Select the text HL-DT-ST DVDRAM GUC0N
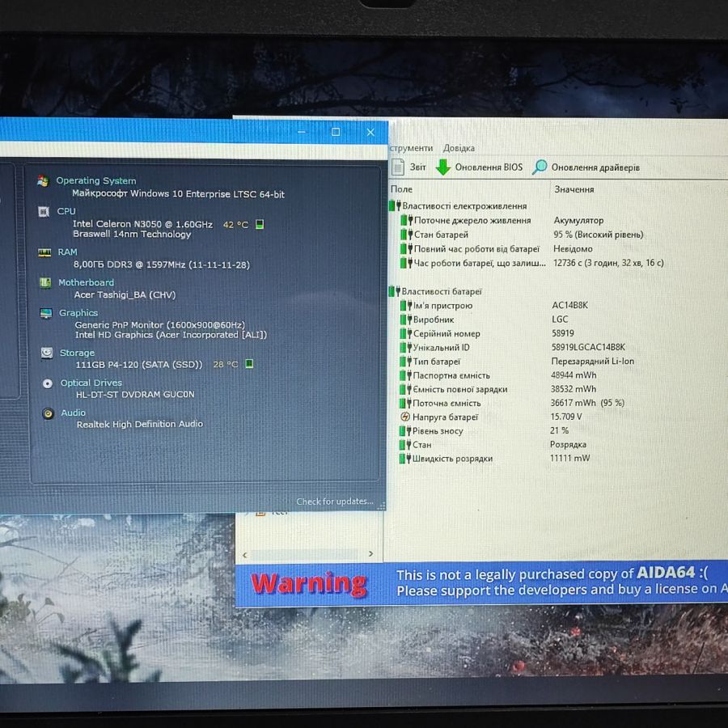The image size is (728, 728). pos(135,394)
